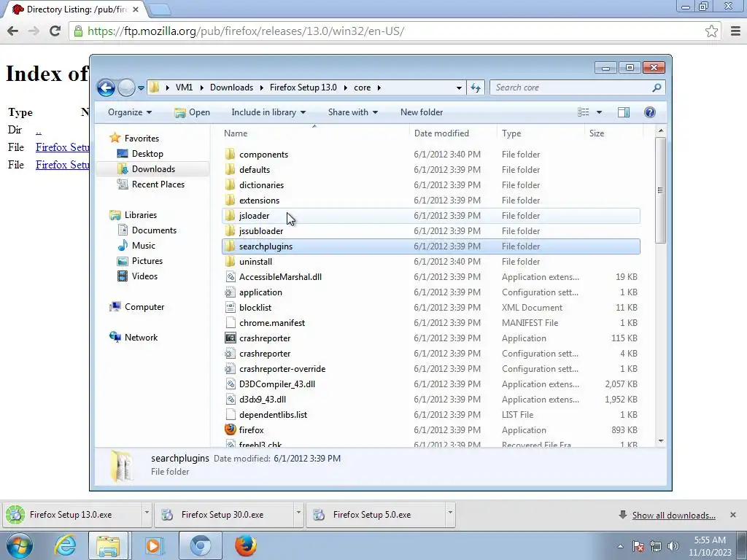Select the blocklist XML file icon
Image resolution: width=747 pixels, height=560 pixels.
tap(230, 307)
